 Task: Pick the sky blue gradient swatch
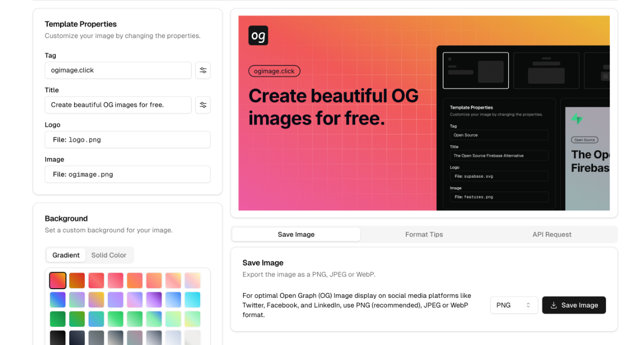tap(173, 299)
